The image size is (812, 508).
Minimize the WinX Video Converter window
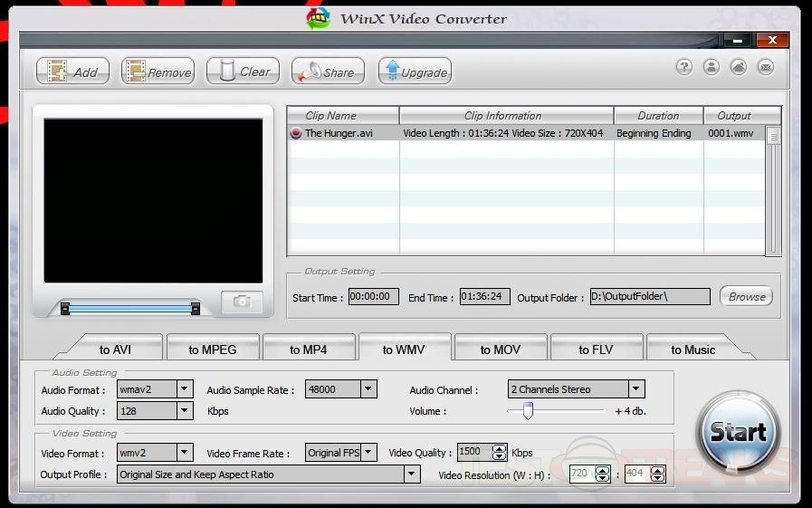(x=738, y=40)
